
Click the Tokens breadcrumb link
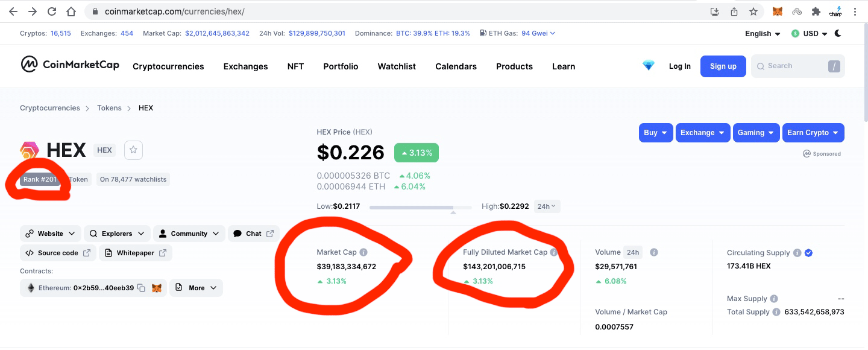coord(109,108)
